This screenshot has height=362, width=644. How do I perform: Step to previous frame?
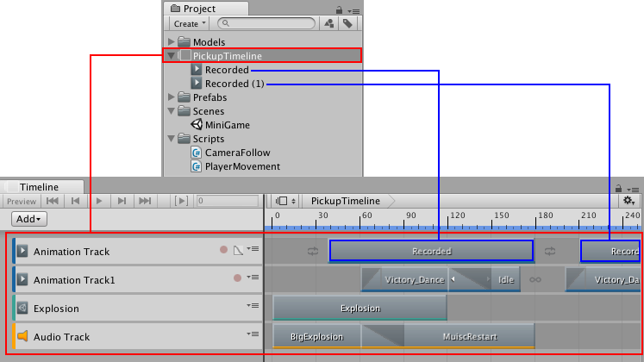[75, 201]
